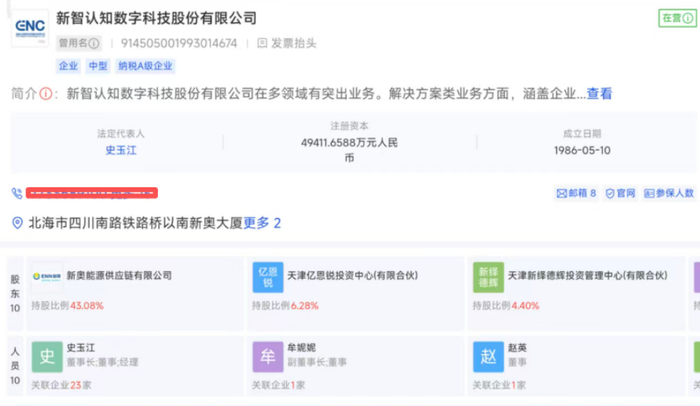Click the 企业 tag

68,66
